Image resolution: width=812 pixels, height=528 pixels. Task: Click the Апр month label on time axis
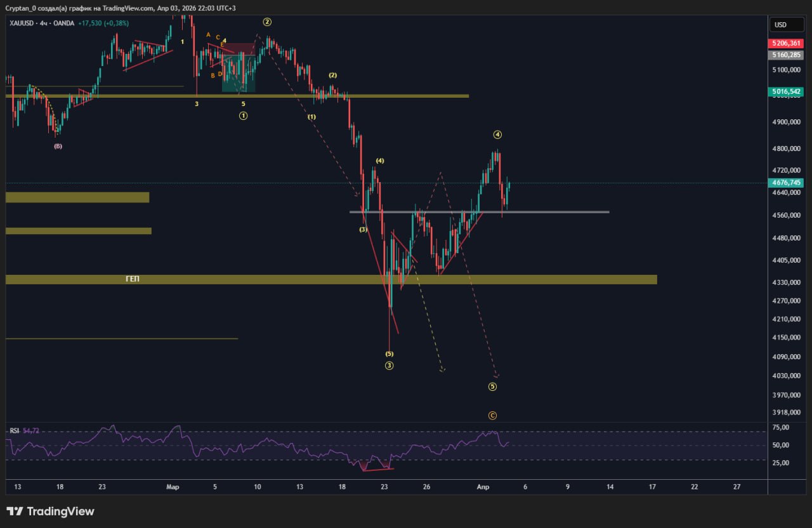[483, 487]
